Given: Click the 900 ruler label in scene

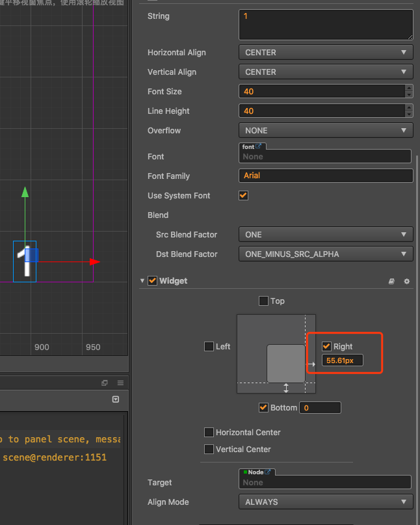Looking at the screenshot, I should [x=42, y=347].
